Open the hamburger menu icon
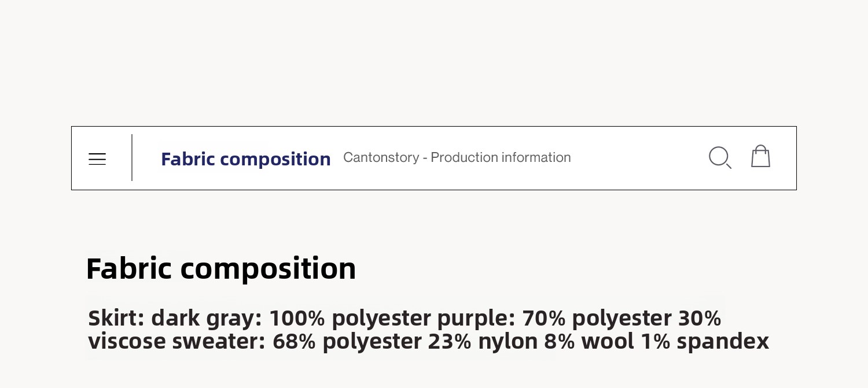The width and height of the screenshot is (868, 388). click(97, 159)
